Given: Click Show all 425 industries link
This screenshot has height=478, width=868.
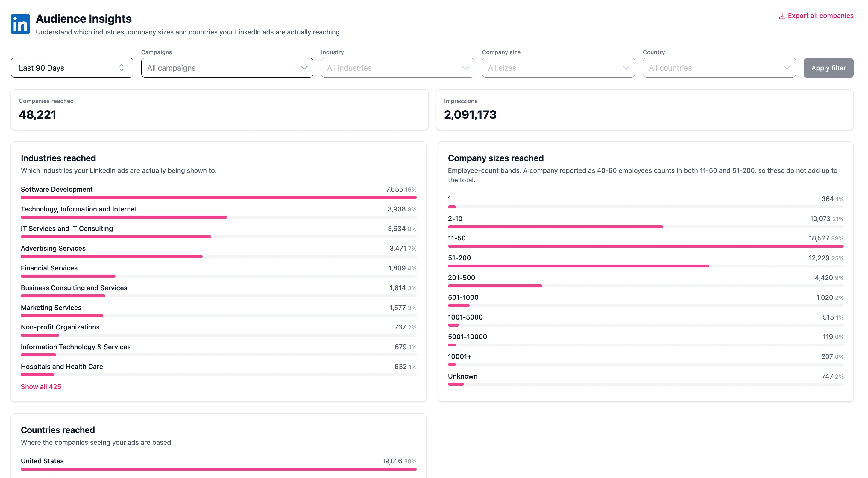Looking at the screenshot, I should (41, 387).
